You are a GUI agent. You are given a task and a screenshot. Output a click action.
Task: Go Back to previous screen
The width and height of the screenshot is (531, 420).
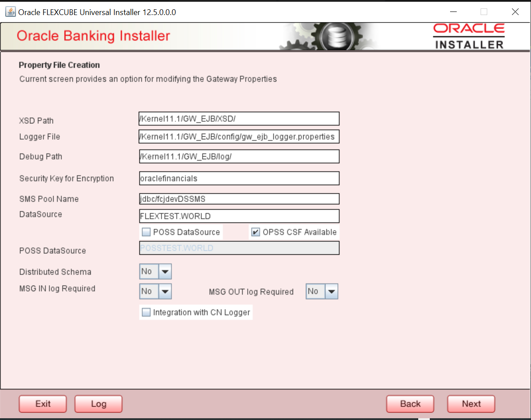tap(410, 404)
